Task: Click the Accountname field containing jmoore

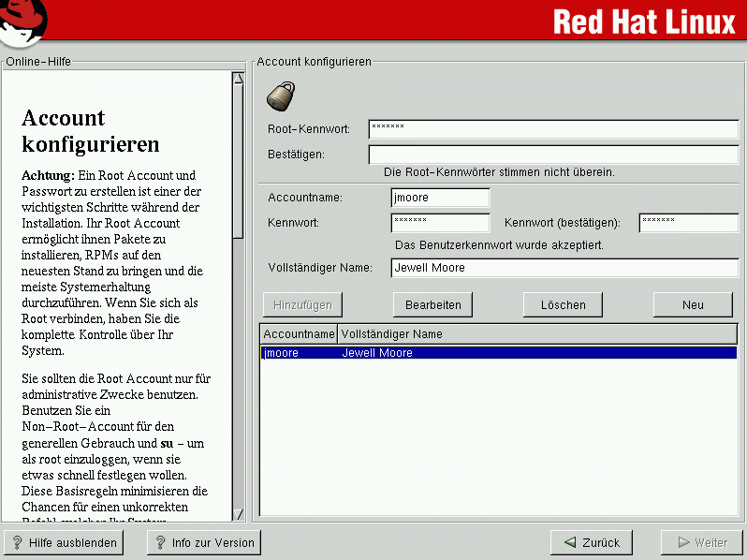Action: [440, 198]
